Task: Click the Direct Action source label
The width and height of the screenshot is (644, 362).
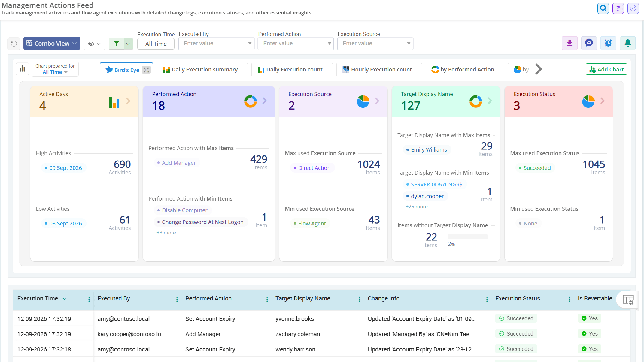Action: pos(314,168)
